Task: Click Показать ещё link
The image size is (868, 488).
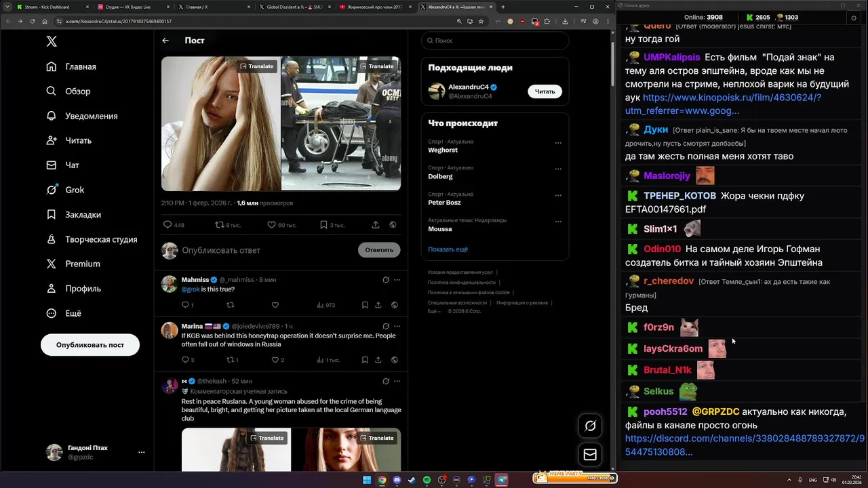Action: (448, 249)
